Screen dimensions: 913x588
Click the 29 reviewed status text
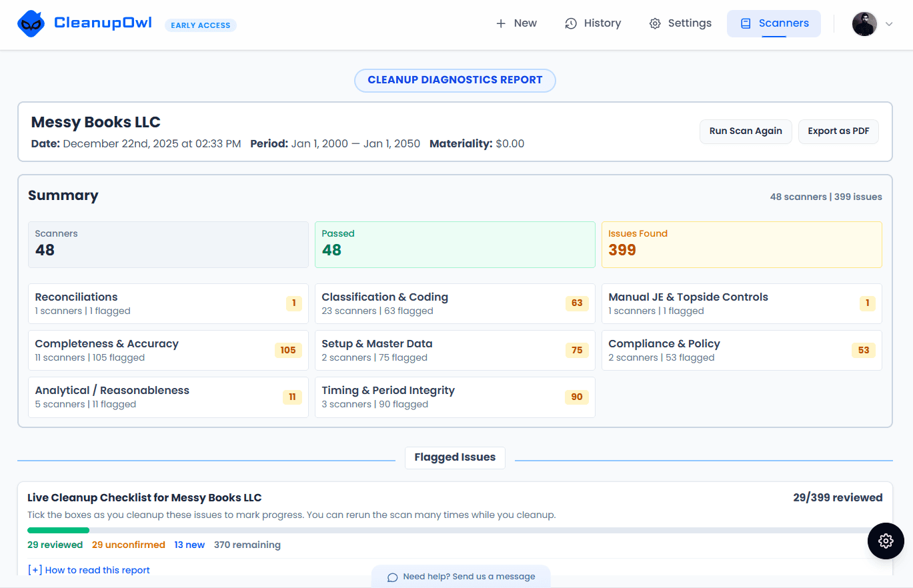[x=55, y=545]
